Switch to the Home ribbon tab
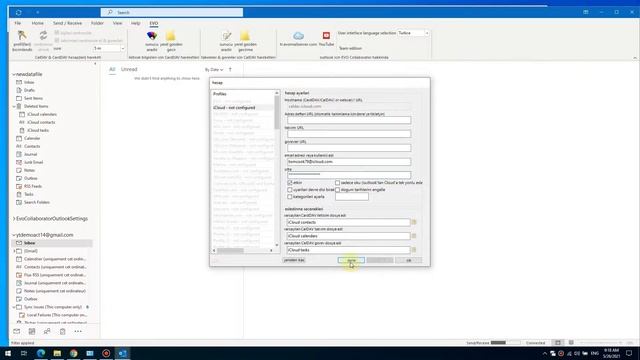 [38, 23]
